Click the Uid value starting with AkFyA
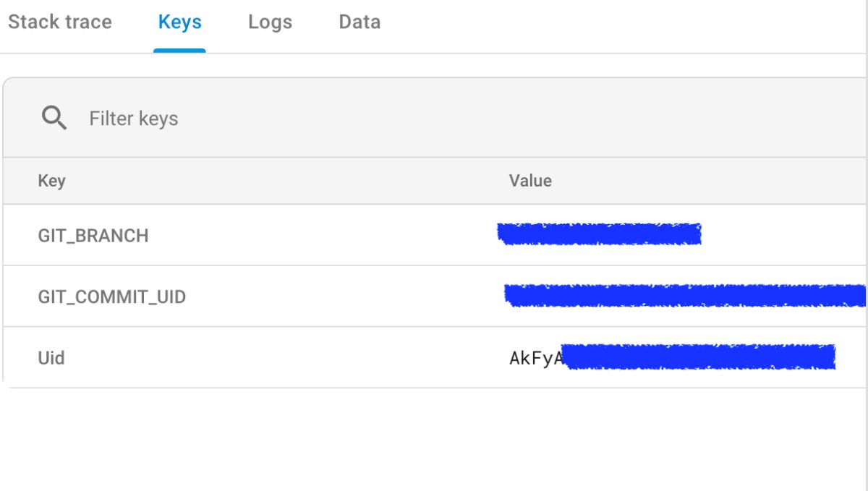The image size is (868, 491). click(673, 357)
